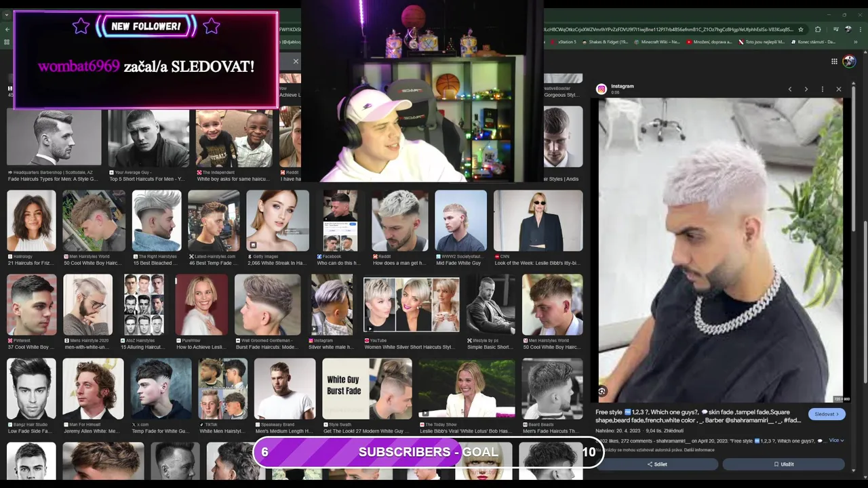The width and height of the screenshot is (868, 488).
Task: Open Today Show Leslie Bibb's Viral thumbnail
Action: pos(467,389)
